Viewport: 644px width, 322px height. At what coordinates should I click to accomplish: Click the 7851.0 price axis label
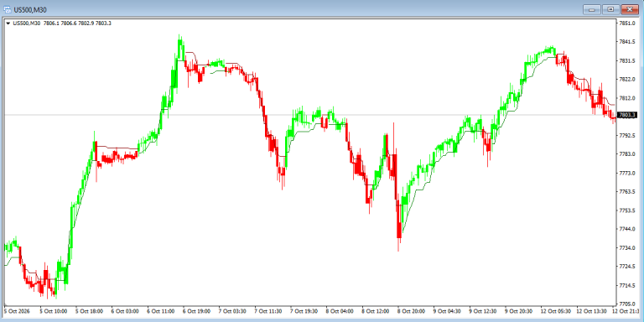(x=627, y=23)
